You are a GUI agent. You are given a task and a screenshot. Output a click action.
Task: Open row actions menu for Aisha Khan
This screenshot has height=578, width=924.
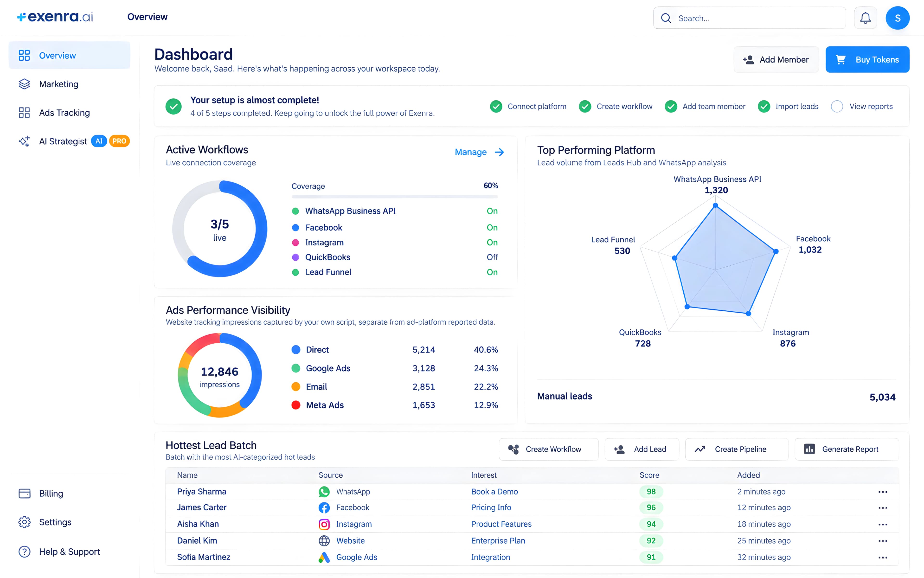(883, 524)
